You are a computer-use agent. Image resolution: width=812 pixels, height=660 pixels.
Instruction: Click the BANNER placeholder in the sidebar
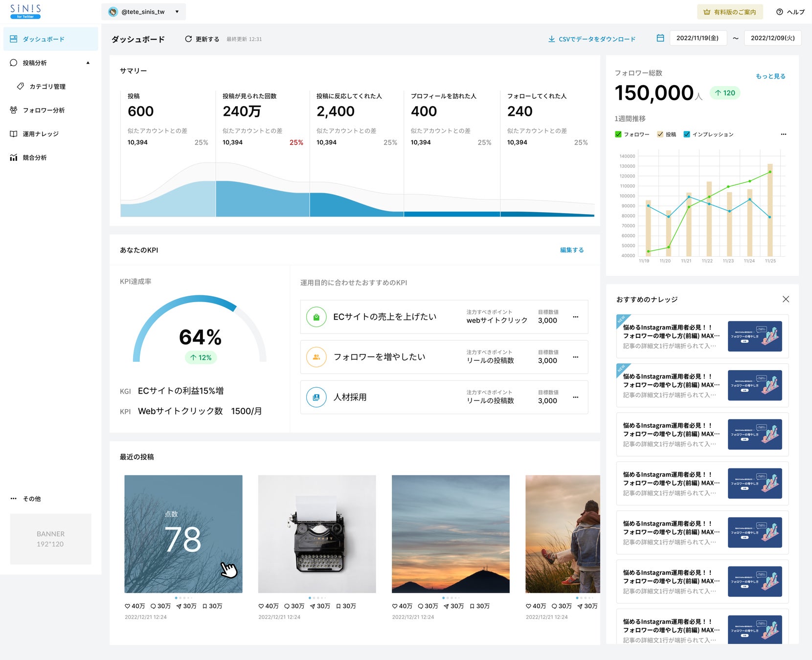pos(51,539)
